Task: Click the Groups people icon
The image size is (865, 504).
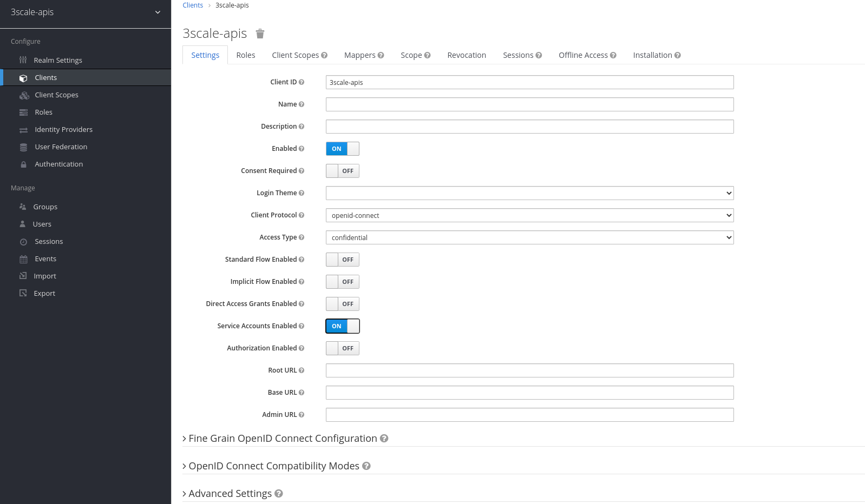Action: 23,207
